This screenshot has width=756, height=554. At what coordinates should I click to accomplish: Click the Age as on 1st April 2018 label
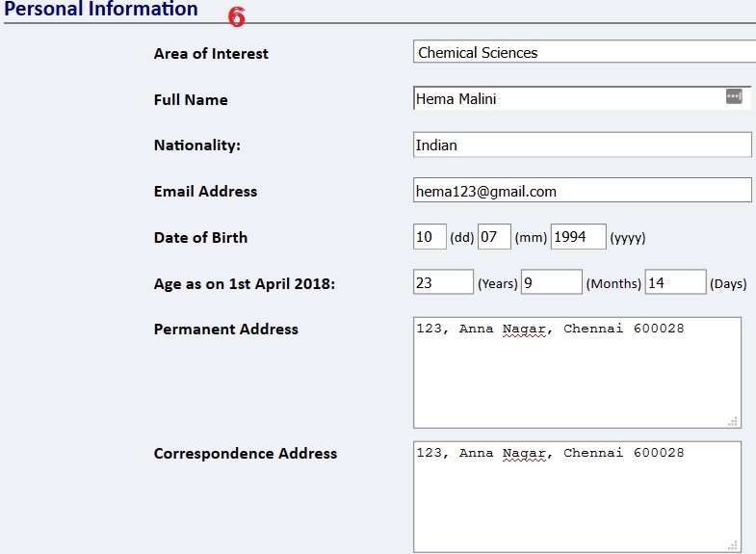point(244,284)
